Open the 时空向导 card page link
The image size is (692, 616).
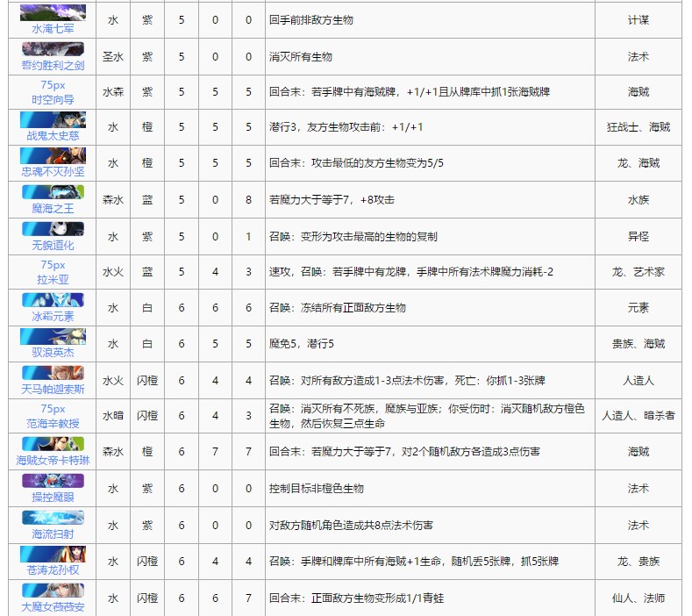click(53, 100)
